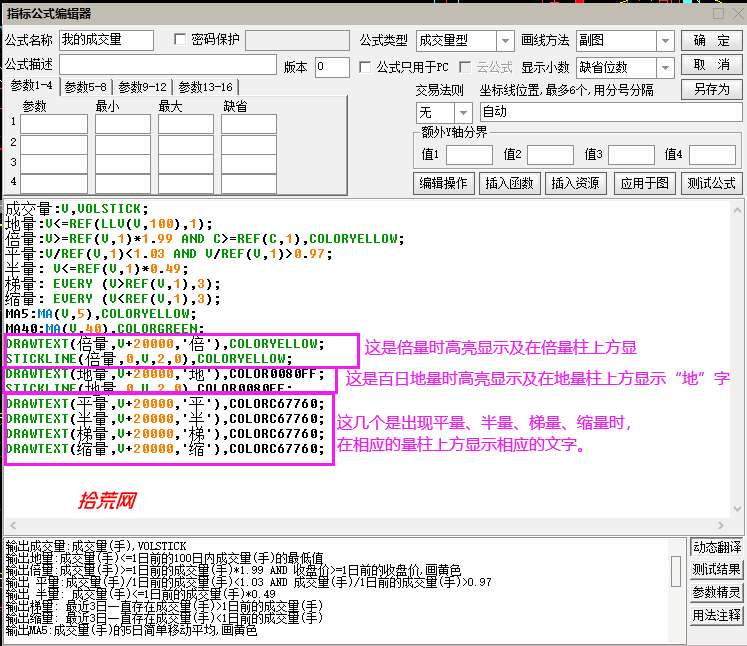Click row 1 最小 value field
This screenshot has height=646, width=747.
pos(122,124)
